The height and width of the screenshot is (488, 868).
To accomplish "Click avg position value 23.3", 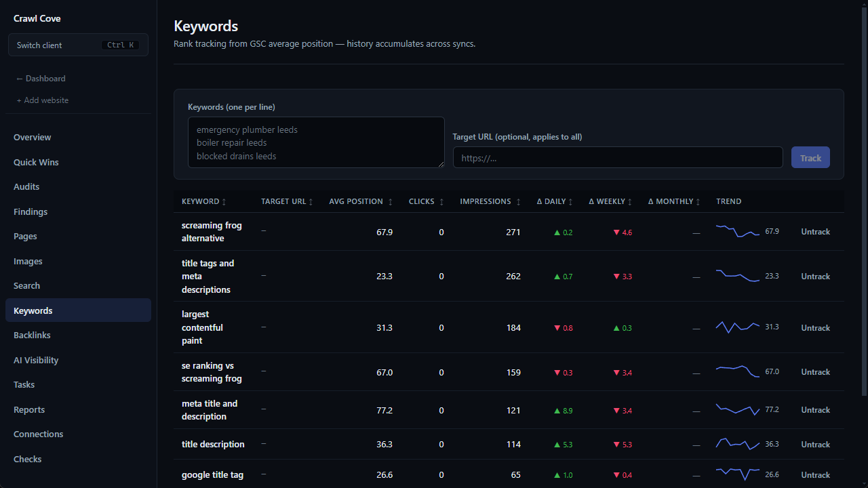I will tap(384, 277).
